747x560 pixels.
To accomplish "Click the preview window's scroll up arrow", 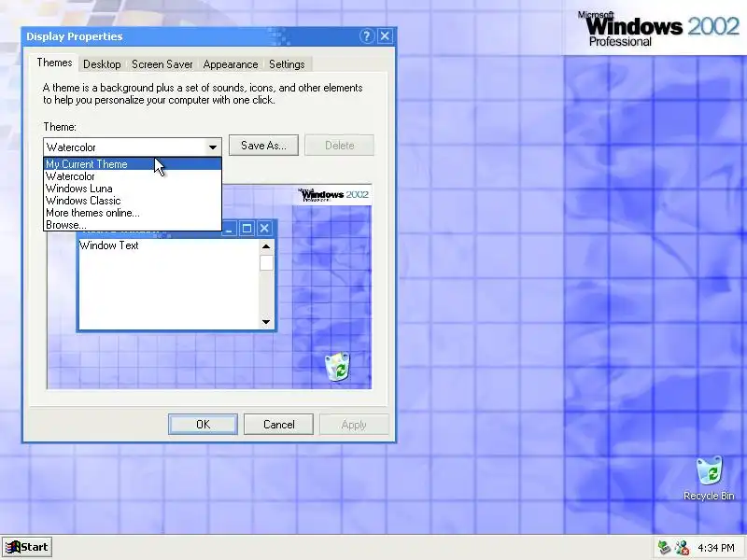I will click(266, 246).
